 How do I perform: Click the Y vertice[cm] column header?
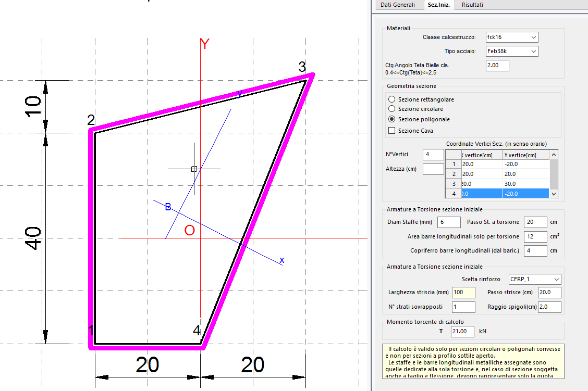(x=526, y=155)
